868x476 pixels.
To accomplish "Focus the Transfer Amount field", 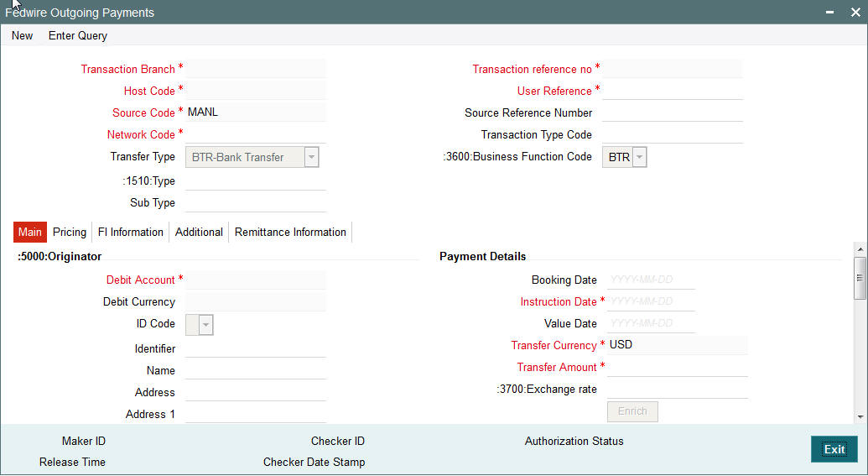I will click(677, 367).
